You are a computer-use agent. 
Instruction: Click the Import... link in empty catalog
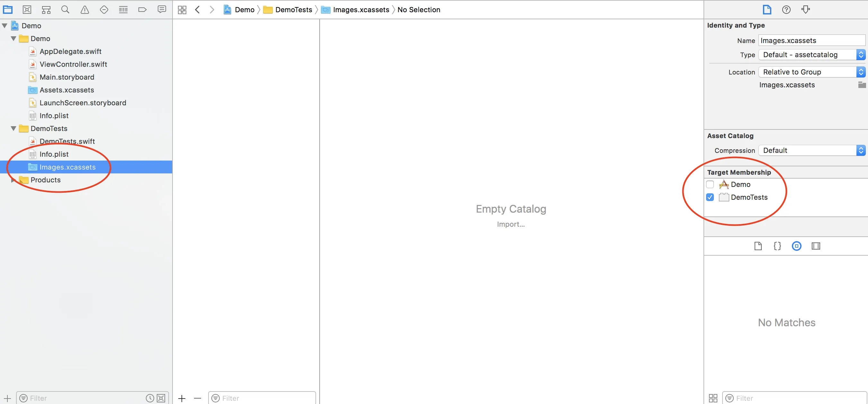click(510, 224)
